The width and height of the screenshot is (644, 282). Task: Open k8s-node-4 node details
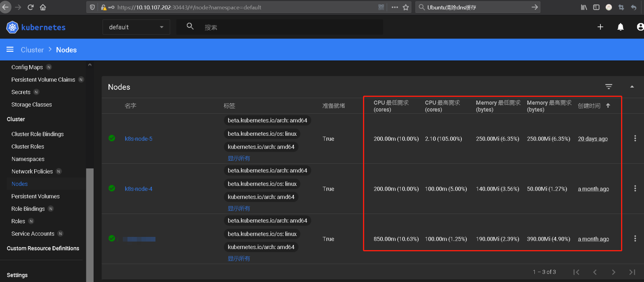(x=138, y=189)
